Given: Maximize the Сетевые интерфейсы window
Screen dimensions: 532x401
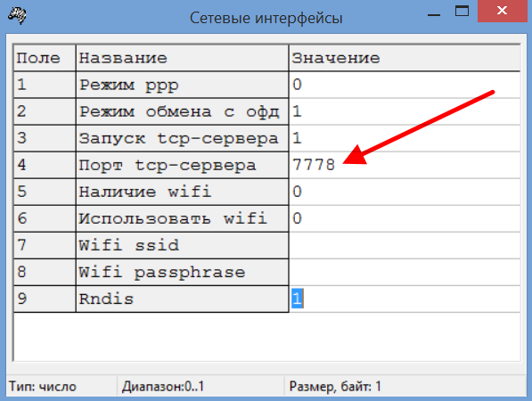Looking at the screenshot, I should pyautogui.click(x=462, y=12).
